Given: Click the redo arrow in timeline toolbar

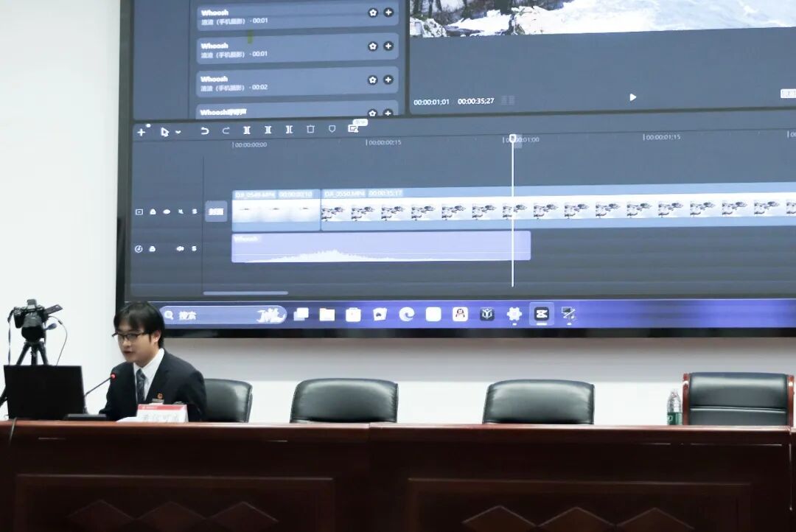Looking at the screenshot, I should [x=226, y=130].
